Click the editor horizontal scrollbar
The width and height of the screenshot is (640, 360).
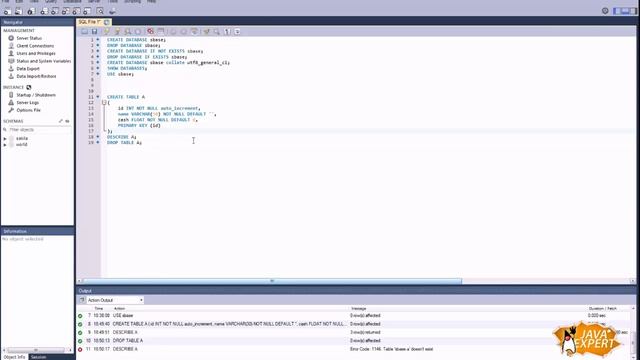coord(272,281)
